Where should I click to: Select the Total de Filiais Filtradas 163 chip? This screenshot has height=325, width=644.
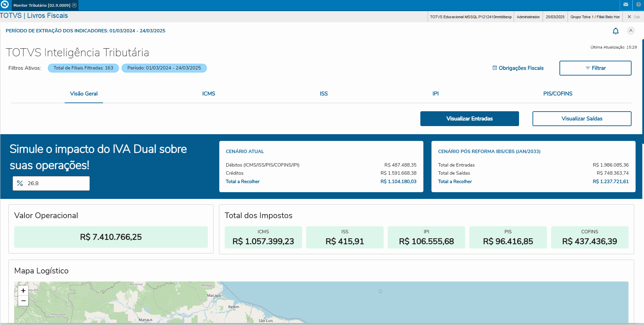pos(83,68)
